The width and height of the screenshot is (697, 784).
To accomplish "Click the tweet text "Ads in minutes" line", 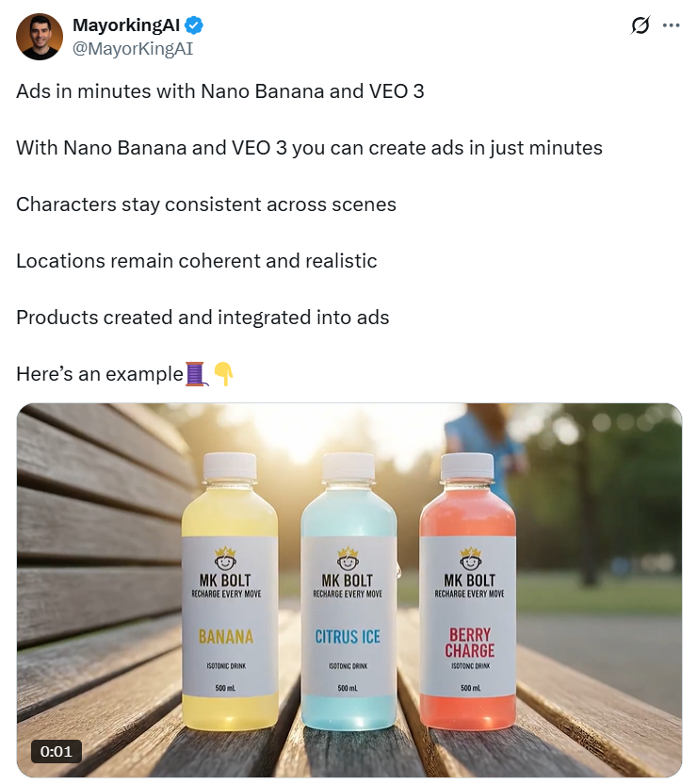I will point(219,91).
